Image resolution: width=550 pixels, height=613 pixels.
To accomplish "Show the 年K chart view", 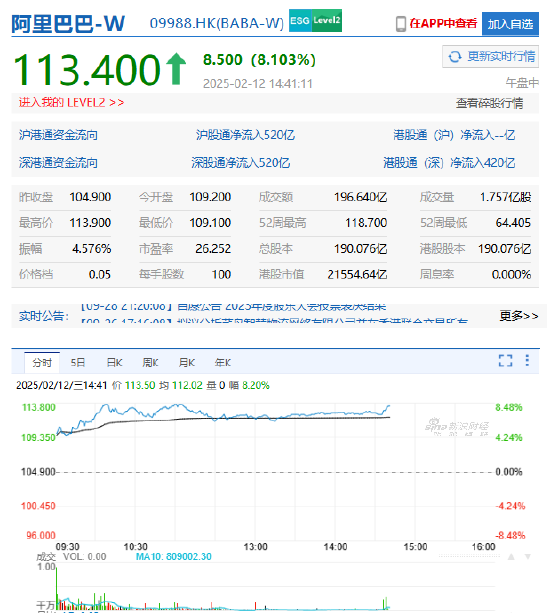I will tap(222, 363).
